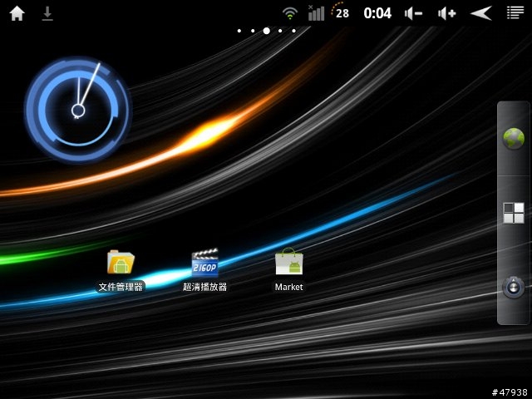Tap the battery level 28 indicator
Viewport: 532px width, 399px height.
[340, 12]
